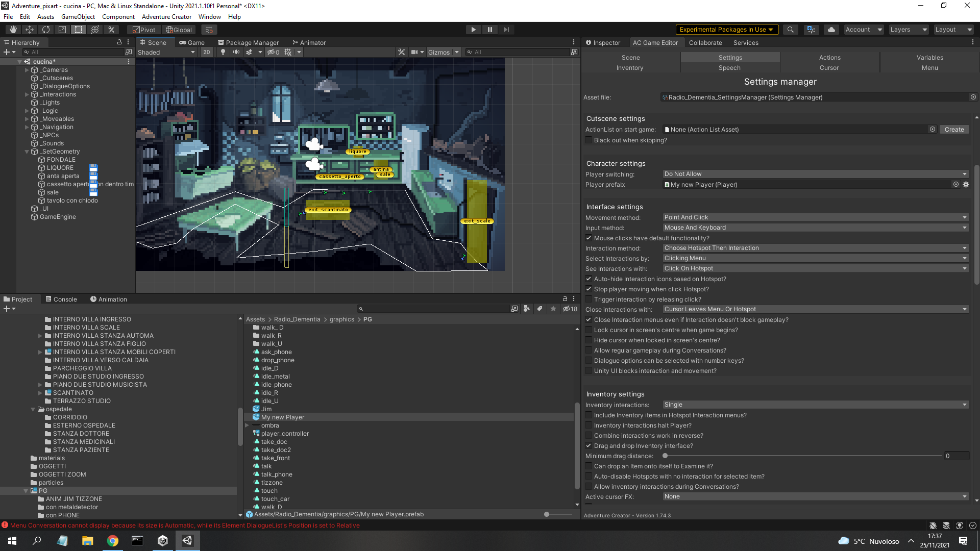Click the Play button
980x551 pixels.
coord(473,30)
